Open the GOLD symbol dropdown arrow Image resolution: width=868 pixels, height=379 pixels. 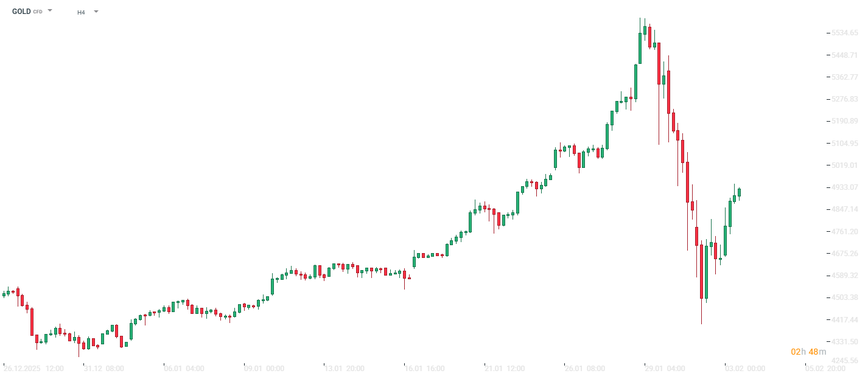50,11
